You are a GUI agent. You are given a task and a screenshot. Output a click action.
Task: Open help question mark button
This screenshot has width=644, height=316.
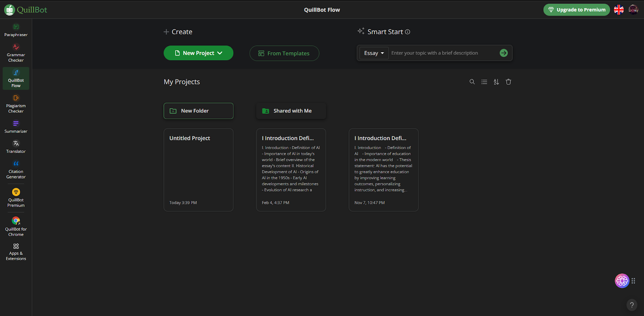[632, 305]
